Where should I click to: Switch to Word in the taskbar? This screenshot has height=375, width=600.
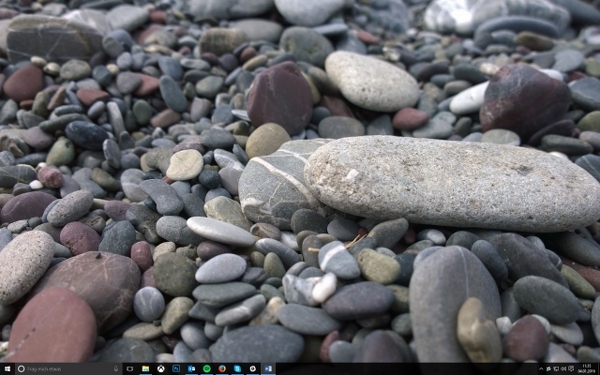click(x=268, y=369)
